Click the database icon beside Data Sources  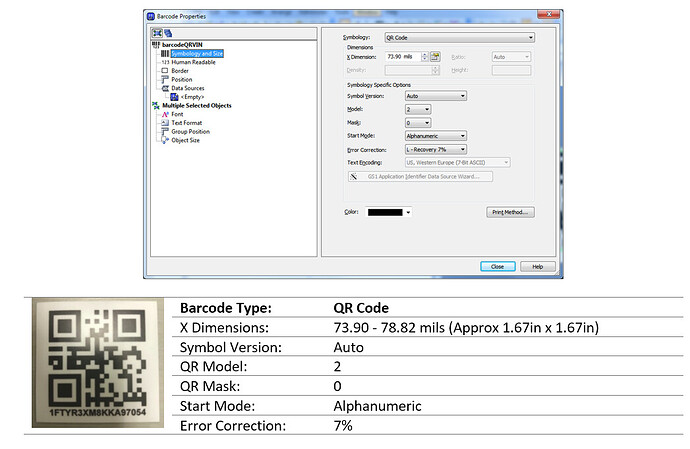[x=165, y=88]
